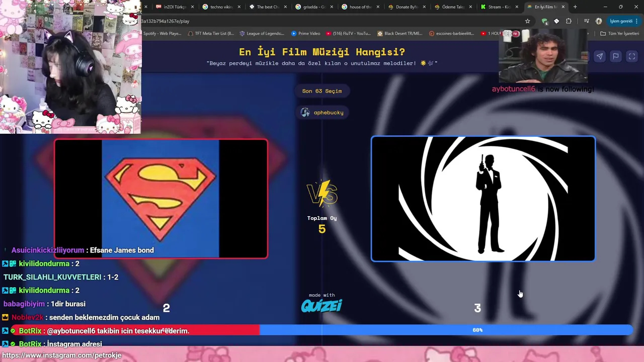This screenshot has height=362, width=644.
Task: Click the curly-haired man video overlay
Action: pyautogui.click(x=543, y=56)
